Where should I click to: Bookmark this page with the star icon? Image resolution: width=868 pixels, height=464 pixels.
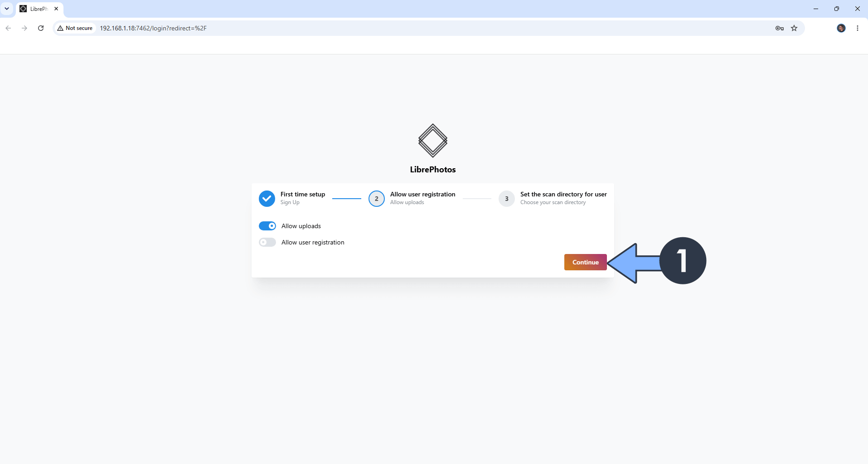[794, 28]
